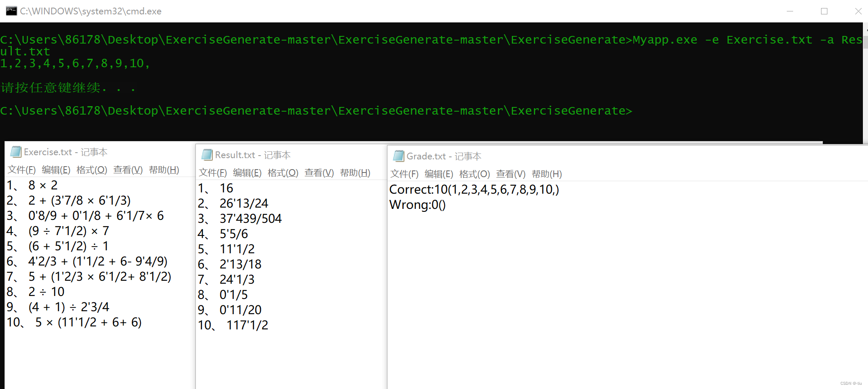Click result answer '16'
This screenshot has height=389, width=868.
pyautogui.click(x=226, y=188)
